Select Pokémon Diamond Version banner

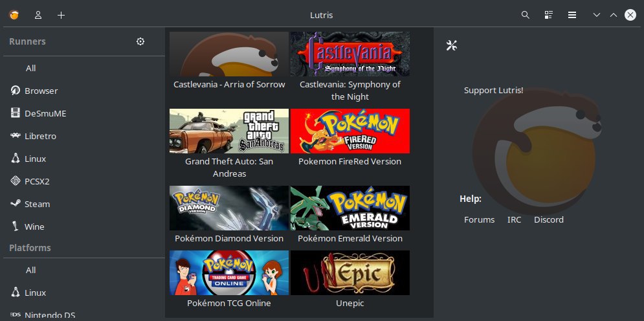[x=229, y=208]
